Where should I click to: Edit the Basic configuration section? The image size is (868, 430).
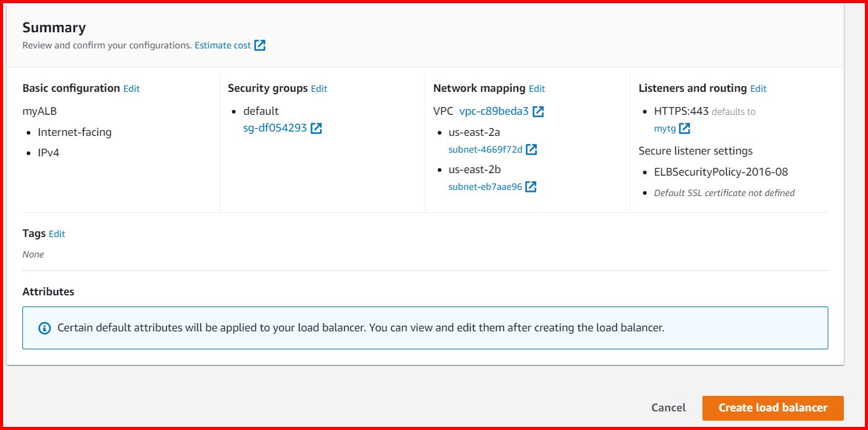click(x=131, y=89)
